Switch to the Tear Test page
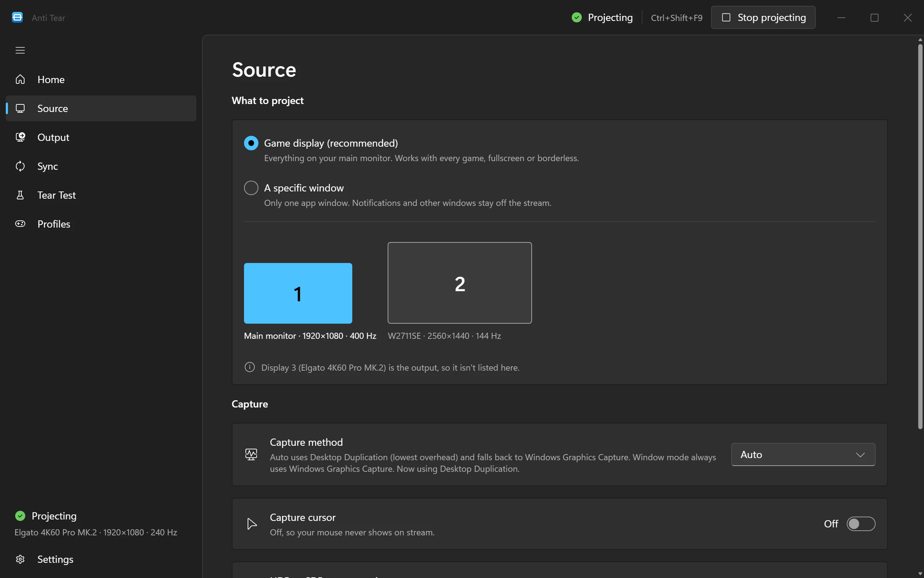This screenshot has width=924, height=578. click(x=101, y=195)
